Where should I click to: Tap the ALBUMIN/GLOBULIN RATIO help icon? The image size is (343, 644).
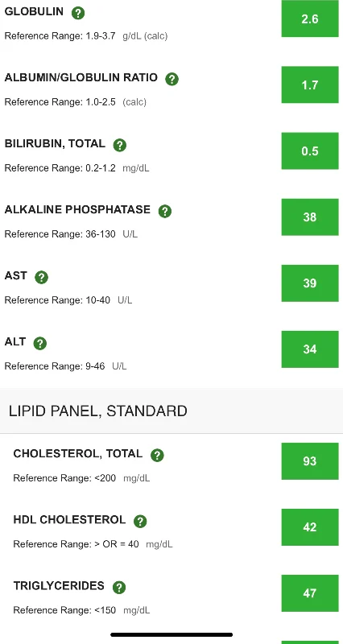[x=171, y=79]
